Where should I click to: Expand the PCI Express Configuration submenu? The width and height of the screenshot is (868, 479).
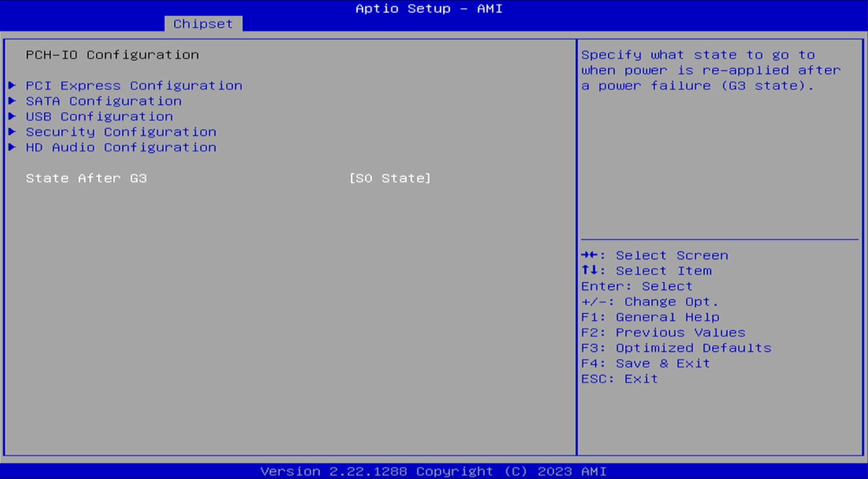(x=134, y=85)
